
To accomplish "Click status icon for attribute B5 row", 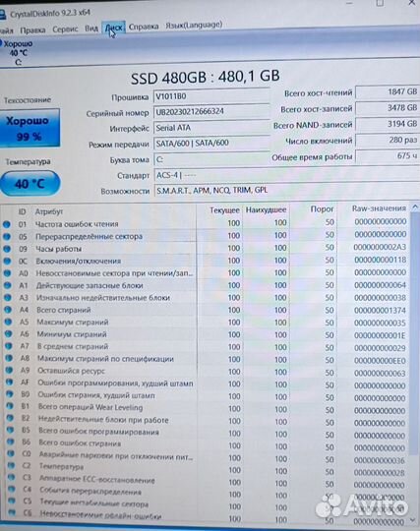I will click(x=11, y=430).
